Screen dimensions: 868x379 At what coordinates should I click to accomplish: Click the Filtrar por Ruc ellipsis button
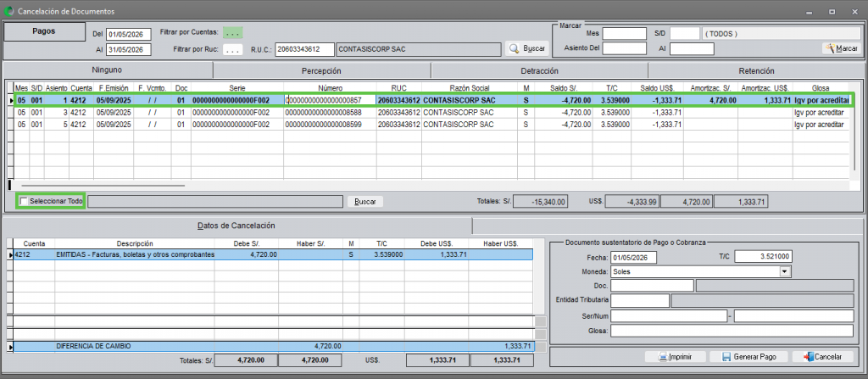(233, 50)
